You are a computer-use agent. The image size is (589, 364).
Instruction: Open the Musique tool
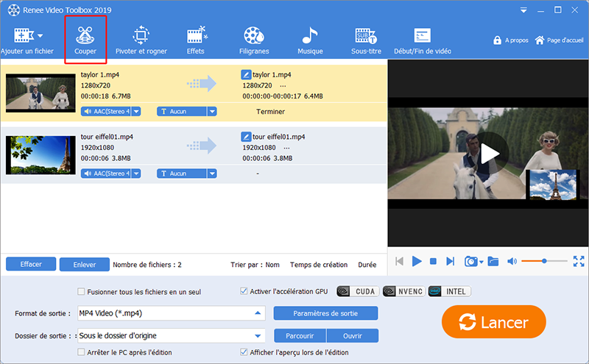coord(310,40)
